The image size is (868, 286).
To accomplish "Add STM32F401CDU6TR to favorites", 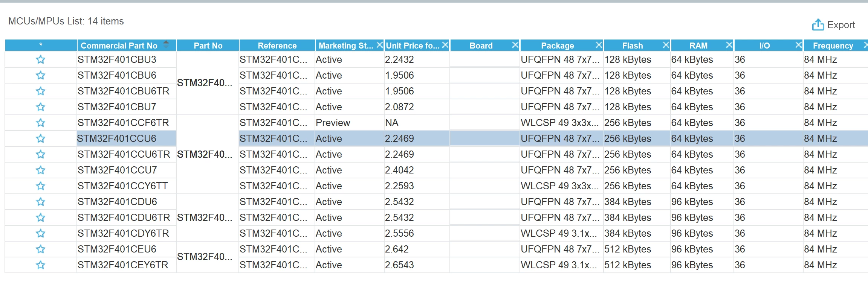I will click(x=41, y=218).
